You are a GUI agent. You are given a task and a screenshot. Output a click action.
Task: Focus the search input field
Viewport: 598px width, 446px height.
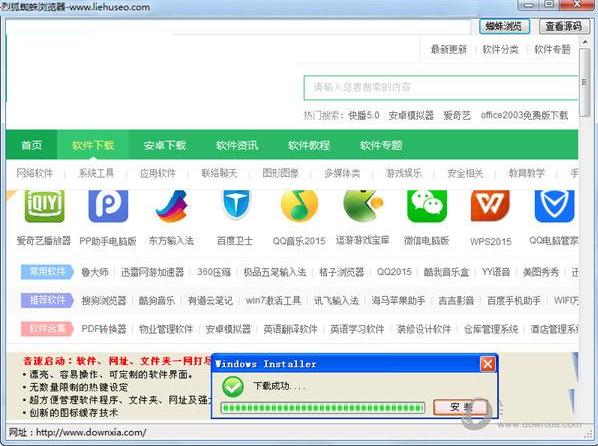point(441,87)
